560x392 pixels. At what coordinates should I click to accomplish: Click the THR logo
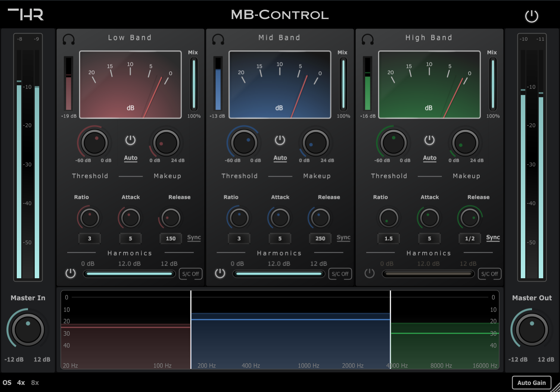(26, 15)
